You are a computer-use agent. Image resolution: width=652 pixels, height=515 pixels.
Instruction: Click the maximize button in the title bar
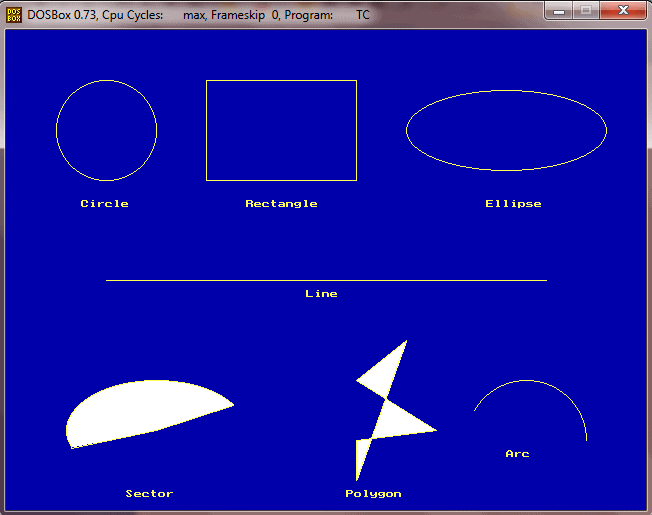click(585, 11)
